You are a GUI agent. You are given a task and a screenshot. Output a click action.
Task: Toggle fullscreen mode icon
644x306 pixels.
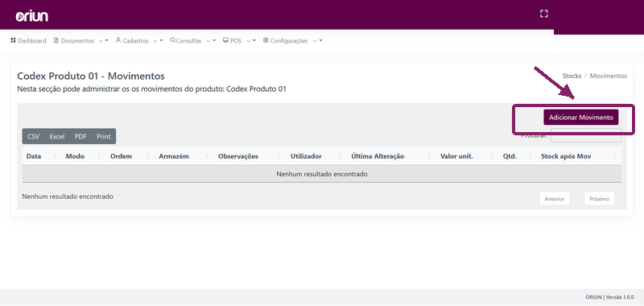(544, 14)
